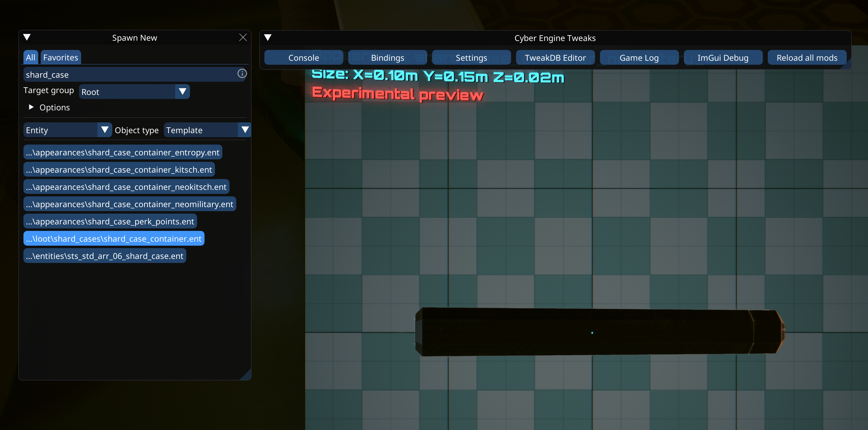The width and height of the screenshot is (868, 430).
Task: Collapse the Spawn New window triangle
Action: coord(27,37)
